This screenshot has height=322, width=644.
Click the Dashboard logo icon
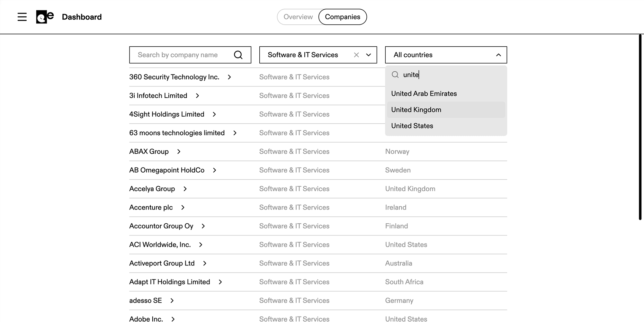tap(44, 17)
